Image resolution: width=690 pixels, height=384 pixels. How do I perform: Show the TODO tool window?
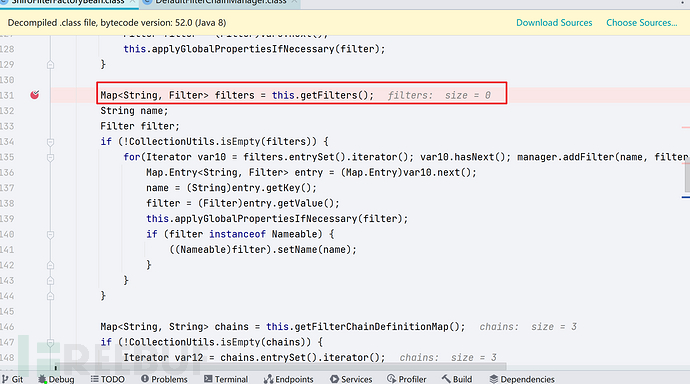(x=107, y=379)
